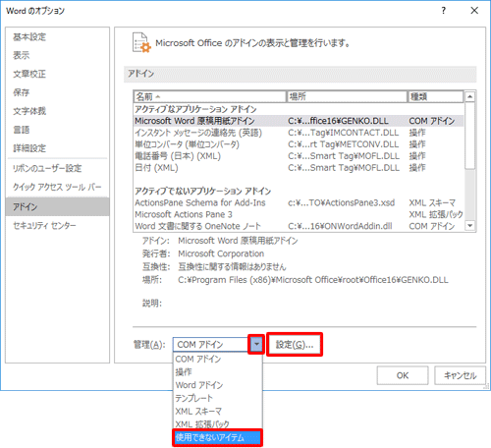This screenshot has width=491, height=448.
Task: Open セキュリティ センター
Action: point(57,225)
